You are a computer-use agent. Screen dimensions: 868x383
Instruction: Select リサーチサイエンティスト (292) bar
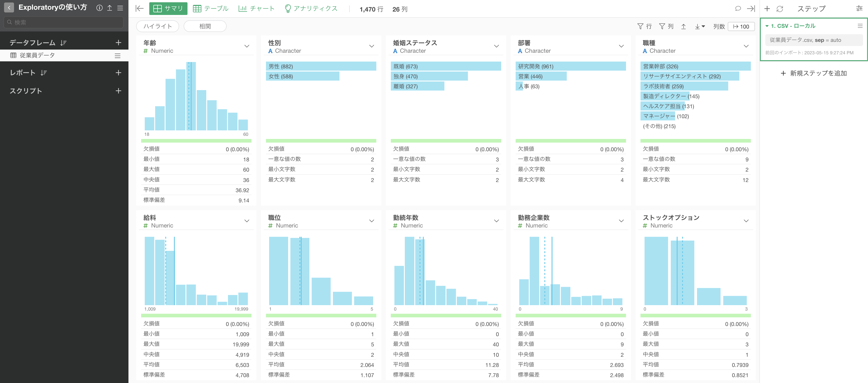click(x=689, y=77)
